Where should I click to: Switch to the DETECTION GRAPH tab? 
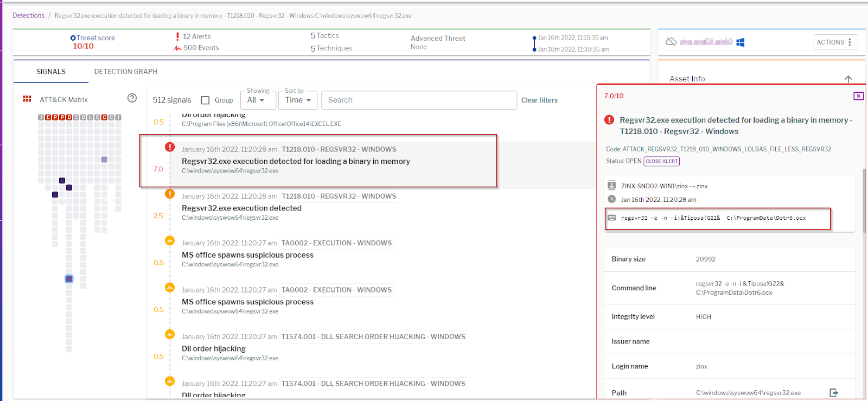pyautogui.click(x=126, y=72)
